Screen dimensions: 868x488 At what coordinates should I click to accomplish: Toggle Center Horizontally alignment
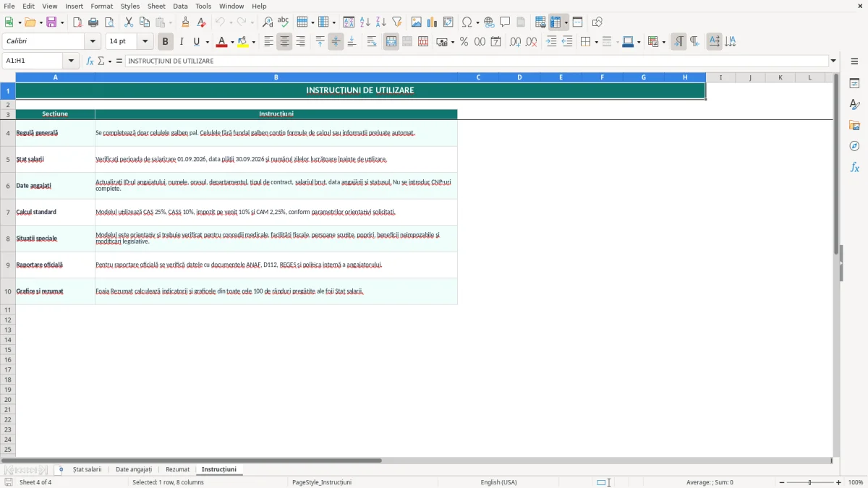(x=284, y=42)
